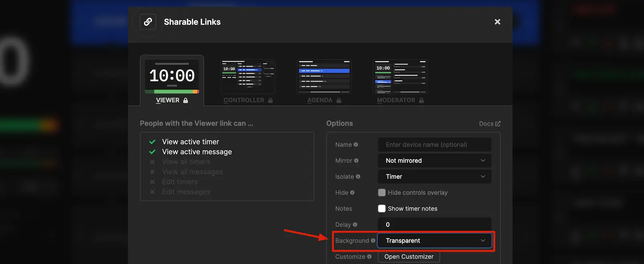Close the Sharable Links dialog
Viewport: 644px width, 264px height.
click(497, 22)
